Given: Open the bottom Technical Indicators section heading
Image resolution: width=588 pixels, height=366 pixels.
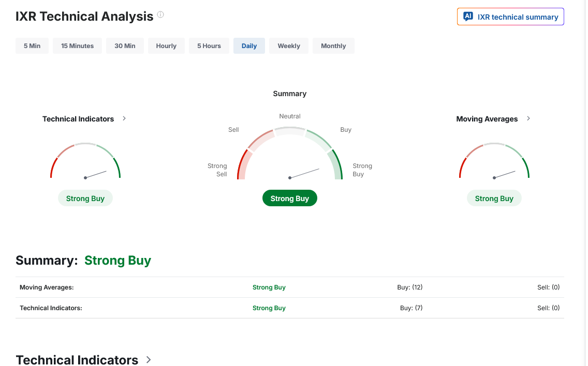Looking at the screenshot, I should (x=77, y=359).
